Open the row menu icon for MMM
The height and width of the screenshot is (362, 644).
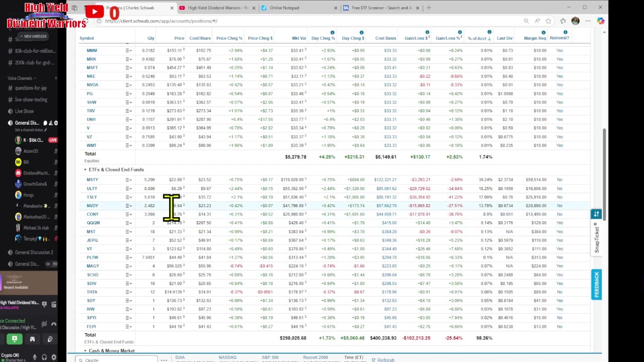(x=129, y=51)
